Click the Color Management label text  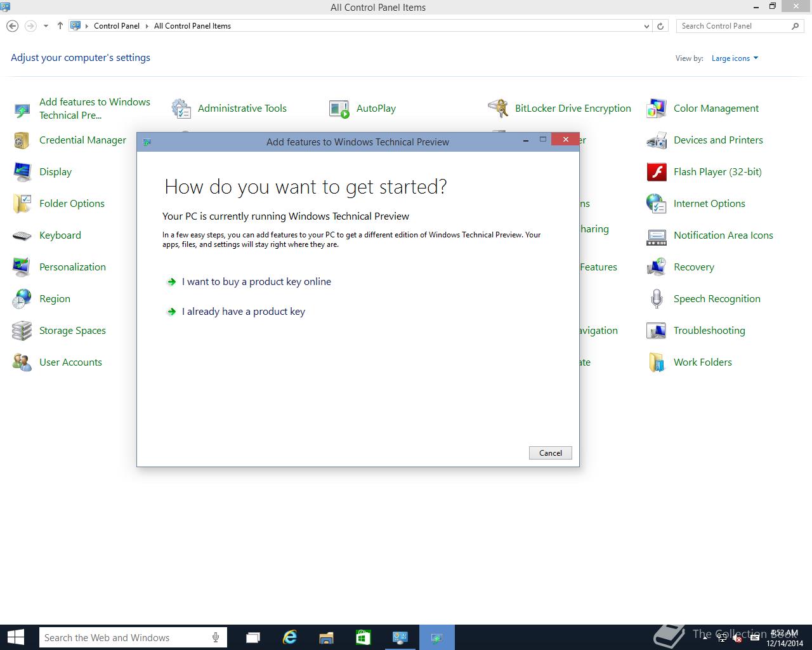coord(716,109)
